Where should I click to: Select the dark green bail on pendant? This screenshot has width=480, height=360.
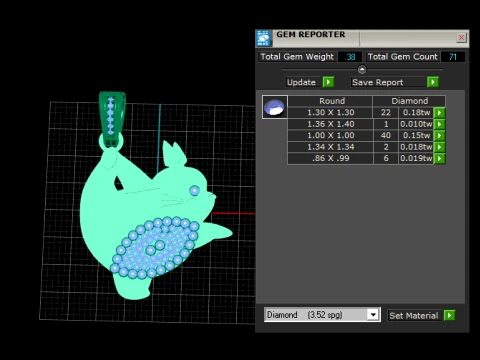112,119
